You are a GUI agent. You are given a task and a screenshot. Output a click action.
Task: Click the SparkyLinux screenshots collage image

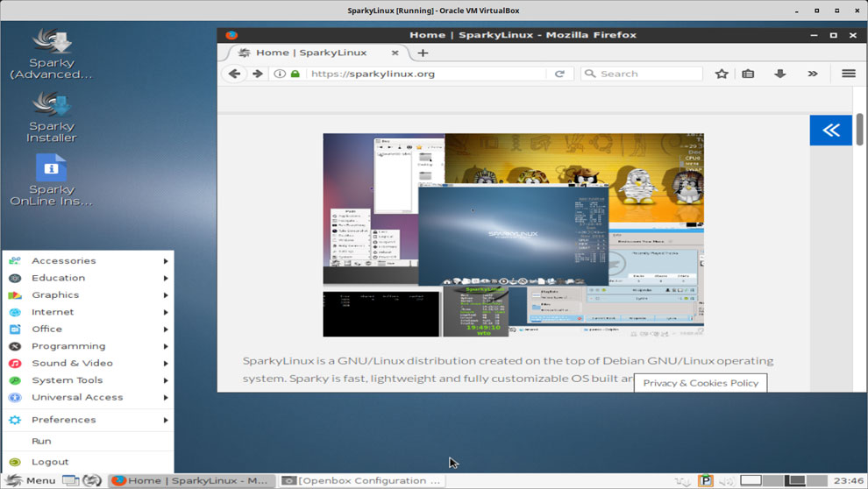513,235
